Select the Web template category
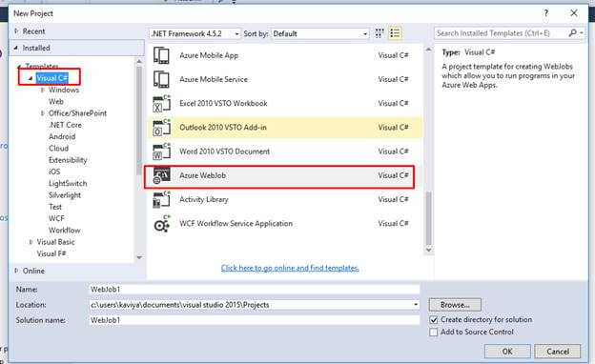This screenshot has height=364, width=595. 56,102
